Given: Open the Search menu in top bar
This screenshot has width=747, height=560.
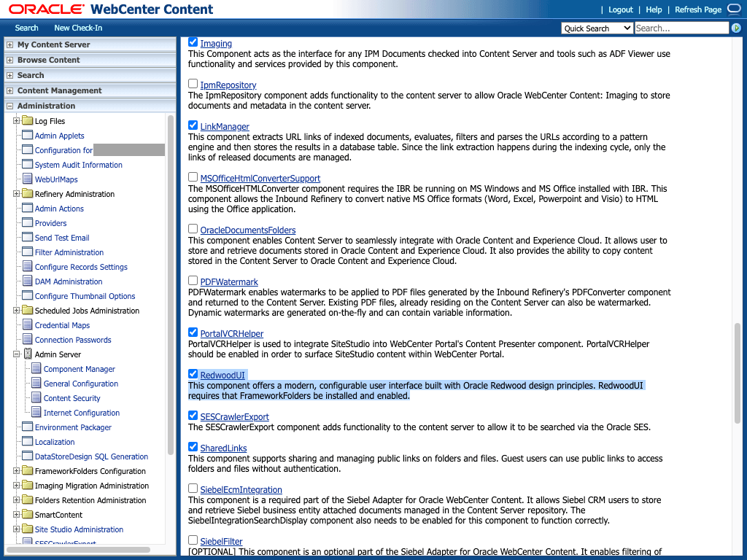Looking at the screenshot, I should click(26, 28).
